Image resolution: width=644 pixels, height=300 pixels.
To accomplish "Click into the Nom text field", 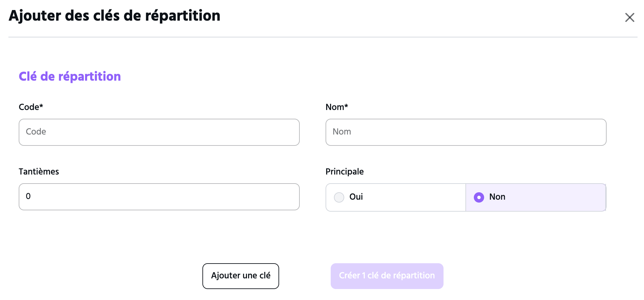I will click(466, 132).
